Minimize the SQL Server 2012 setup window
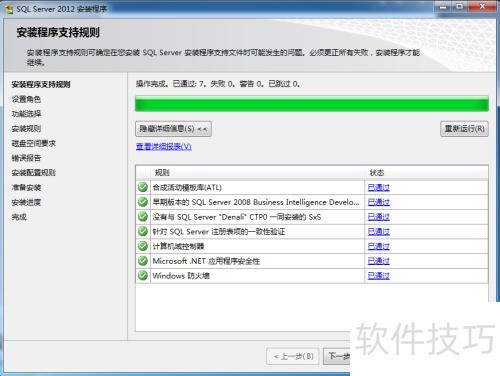The image size is (500, 376). tap(443, 7)
